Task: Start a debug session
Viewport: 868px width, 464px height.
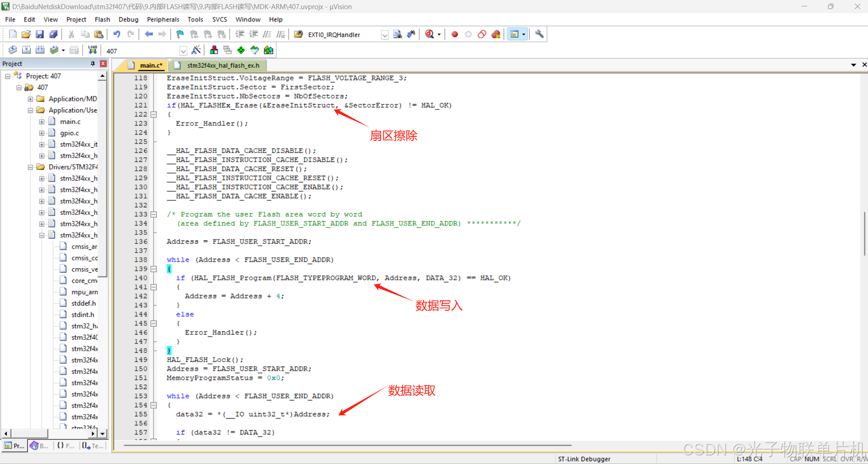Action: point(429,34)
